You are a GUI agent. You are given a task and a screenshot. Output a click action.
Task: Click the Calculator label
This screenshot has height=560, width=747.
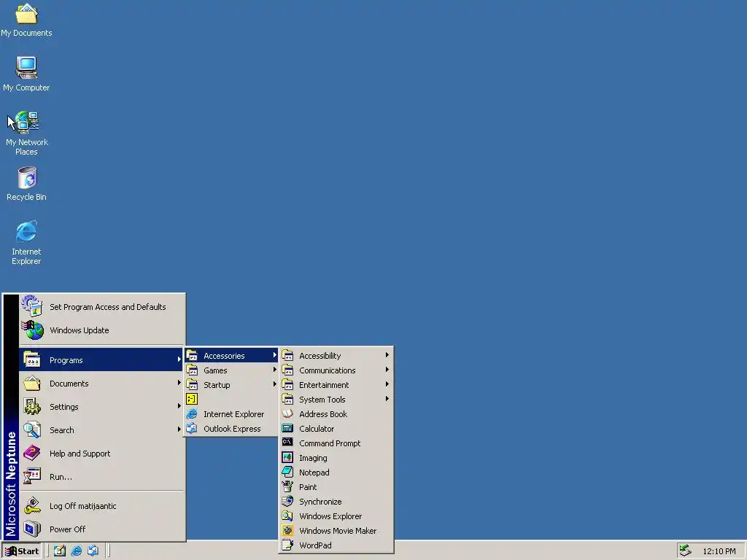click(x=317, y=429)
